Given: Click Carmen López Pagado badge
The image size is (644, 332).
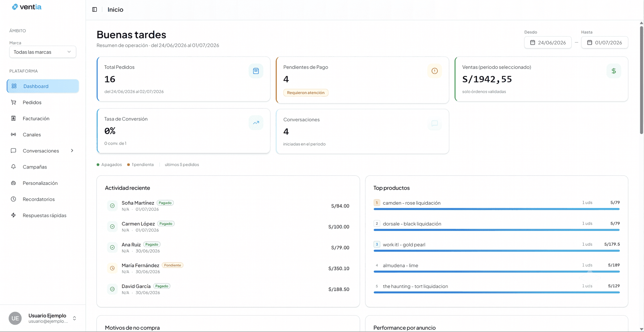Looking at the screenshot, I should (x=166, y=224).
